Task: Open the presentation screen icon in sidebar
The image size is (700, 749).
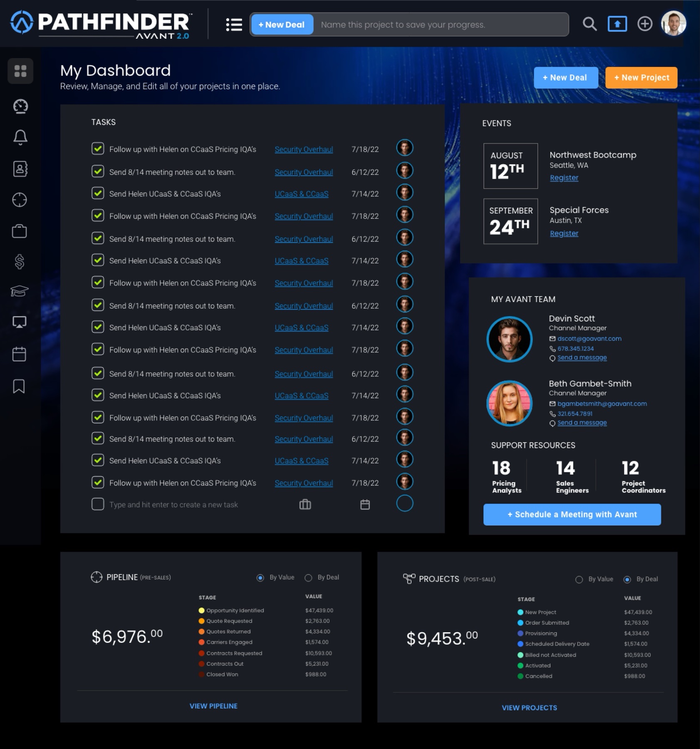Action: click(20, 322)
